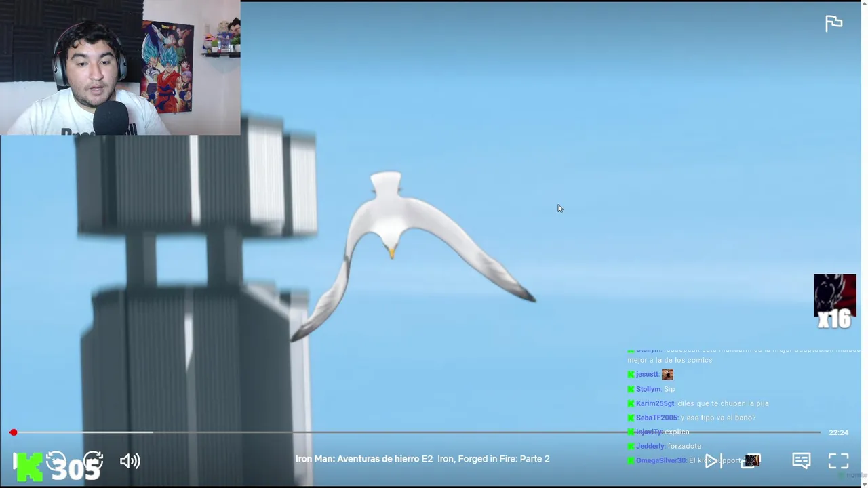The image size is (868, 488).
Task: Click chat username Karim255gt
Action: (656, 403)
